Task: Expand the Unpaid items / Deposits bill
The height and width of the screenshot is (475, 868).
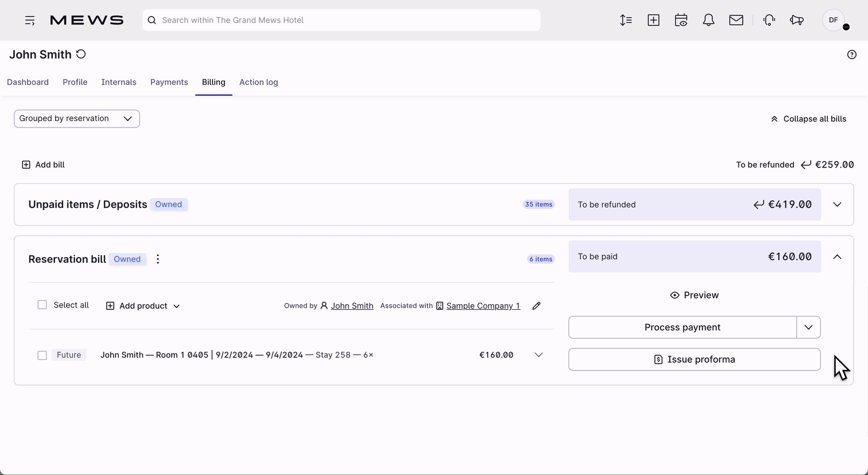Action: (837, 204)
